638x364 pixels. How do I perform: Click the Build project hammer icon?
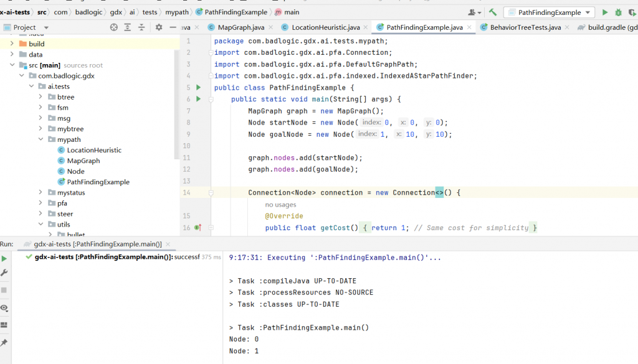tap(493, 12)
